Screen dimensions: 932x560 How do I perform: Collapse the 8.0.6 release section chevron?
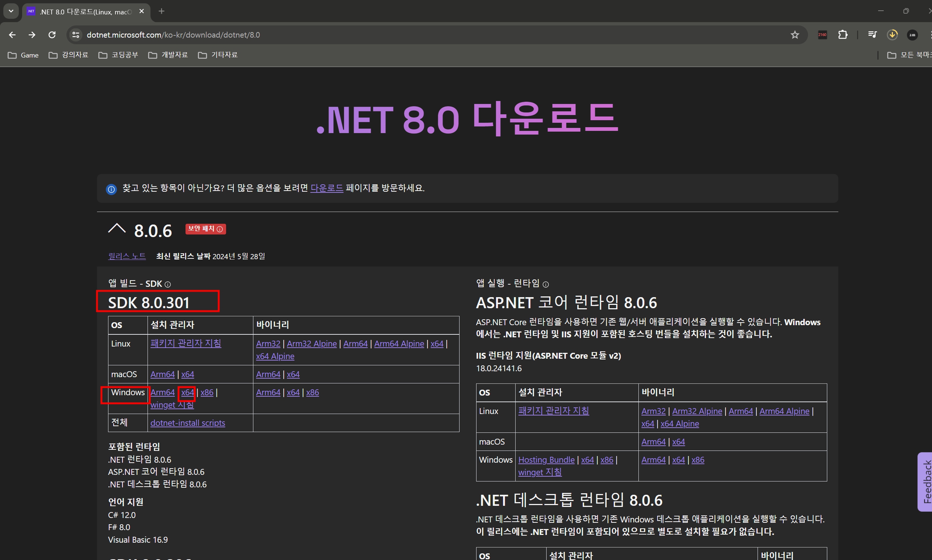117,229
